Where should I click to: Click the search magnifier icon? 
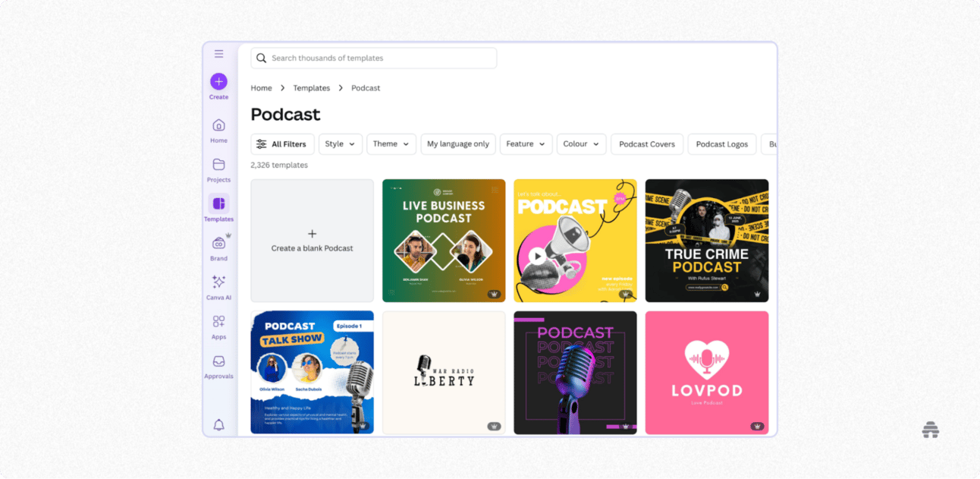click(262, 58)
